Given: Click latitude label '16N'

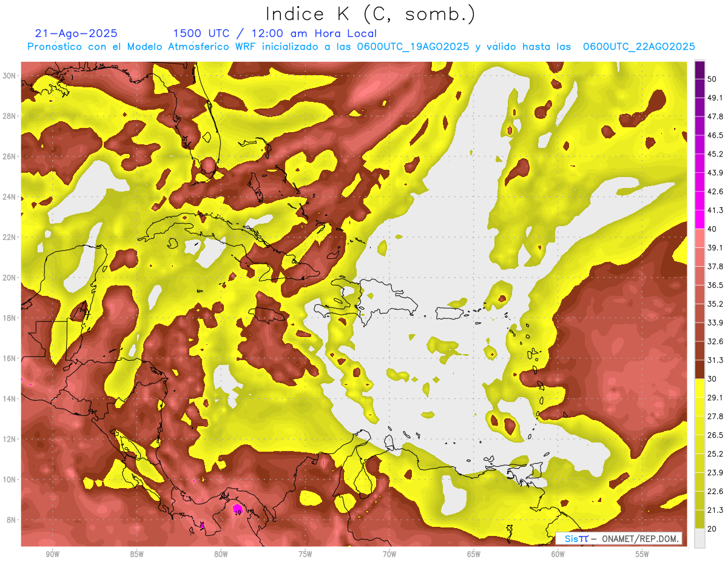Looking at the screenshot, I should click(x=10, y=358).
